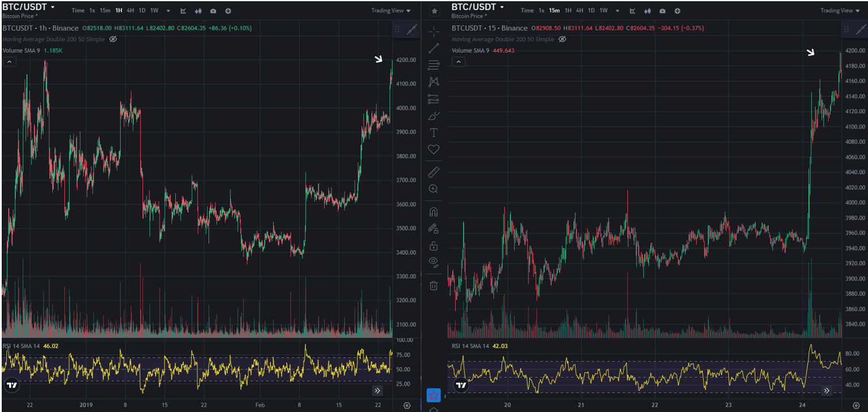Image resolution: width=868 pixels, height=412 pixels.
Task: Collapse indicator legend on right chart
Action: pos(458,61)
